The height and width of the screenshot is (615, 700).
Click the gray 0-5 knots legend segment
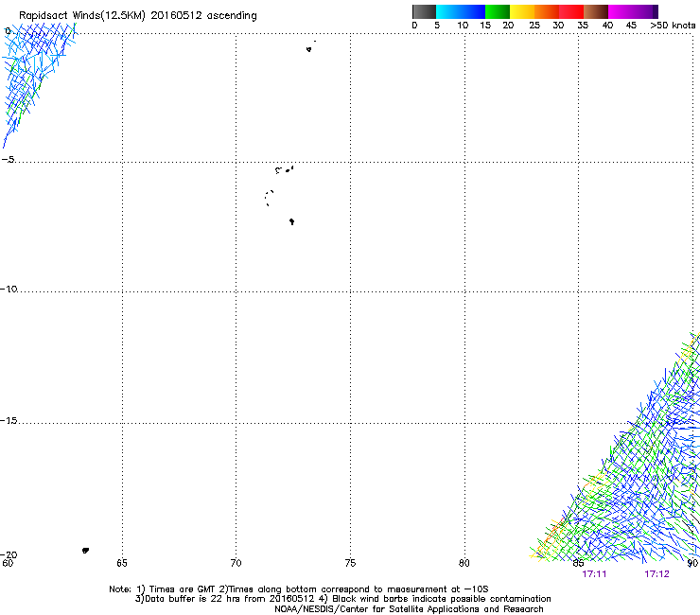coord(424,11)
